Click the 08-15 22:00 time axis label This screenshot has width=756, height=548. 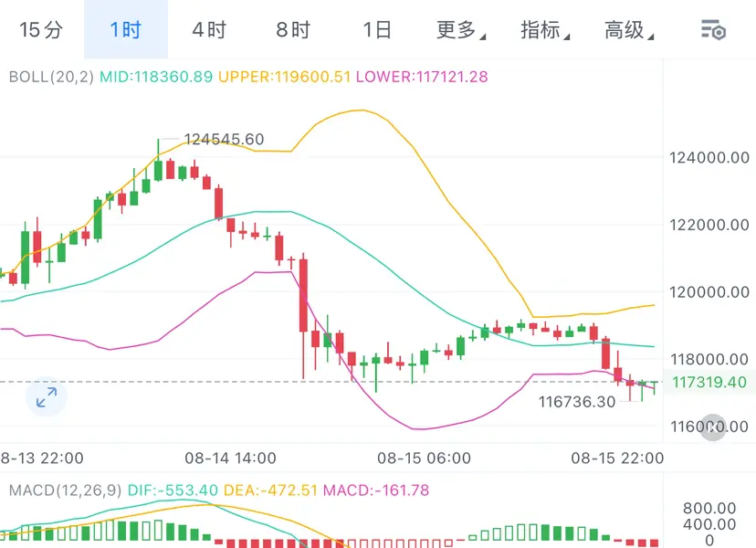coord(617,458)
